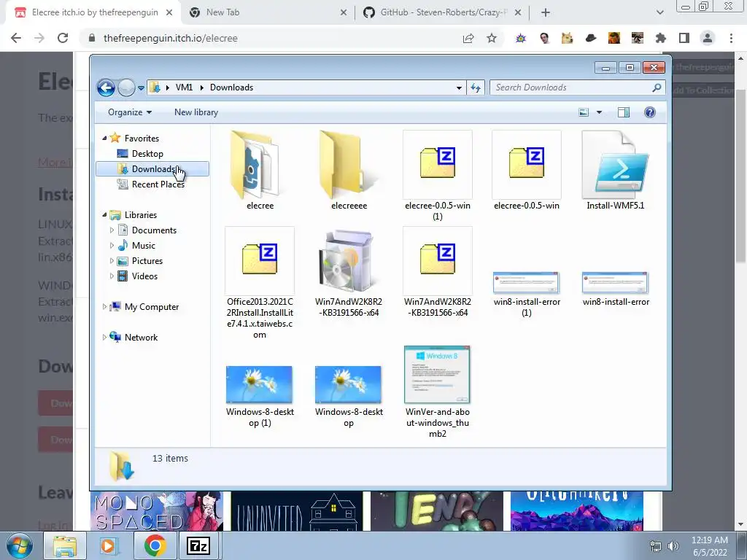Go back in Explorer navigation
Image resolution: width=747 pixels, height=560 pixels.
106,87
